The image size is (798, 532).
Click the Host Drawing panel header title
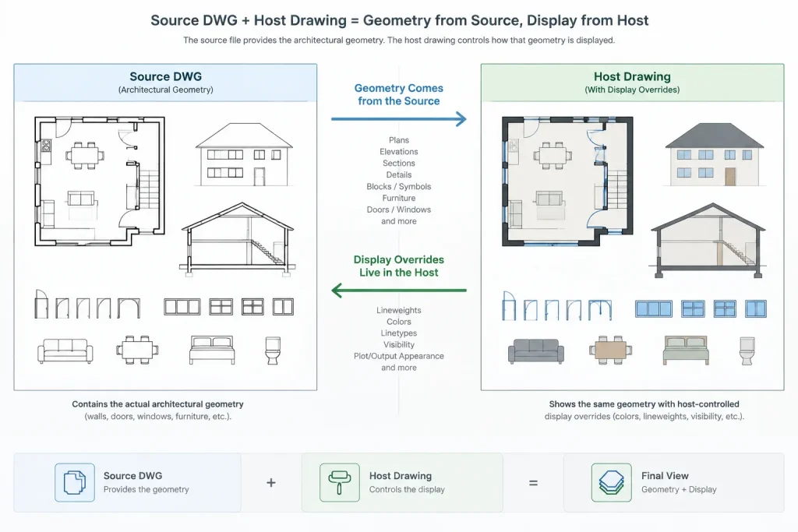pyautogui.click(x=632, y=77)
